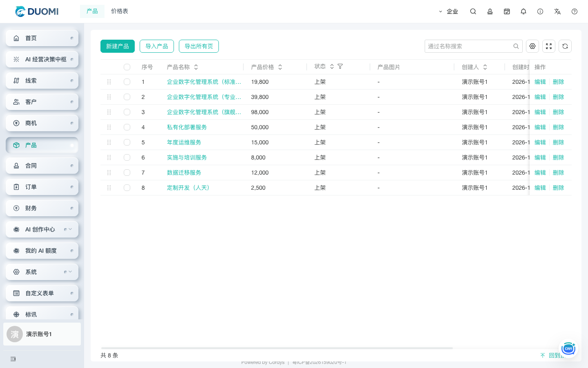The width and height of the screenshot is (588, 368).
Task: Open the 企业 dropdown in header
Action: pos(448,11)
